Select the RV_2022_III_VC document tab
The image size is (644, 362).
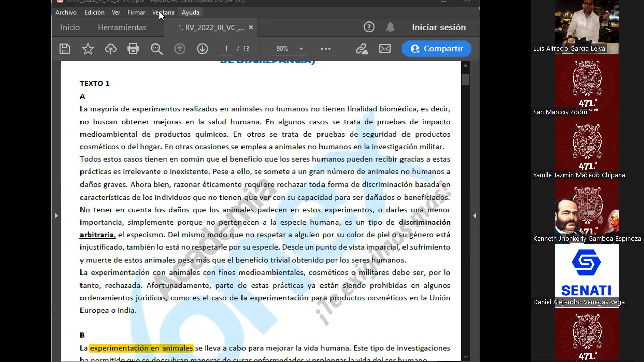(210, 27)
